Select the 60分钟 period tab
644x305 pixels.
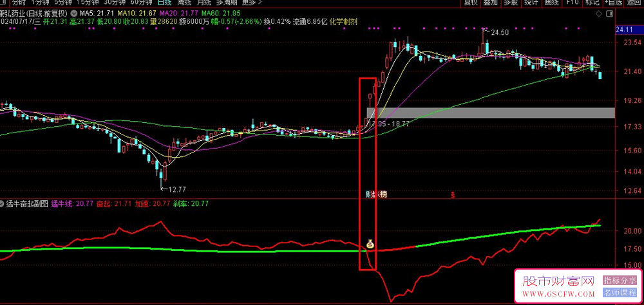click(141, 2)
